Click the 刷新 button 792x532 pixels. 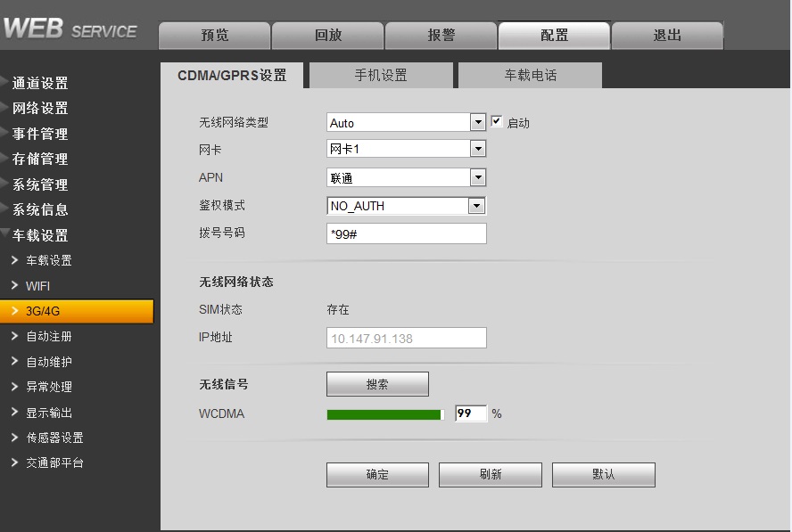click(x=490, y=474)
